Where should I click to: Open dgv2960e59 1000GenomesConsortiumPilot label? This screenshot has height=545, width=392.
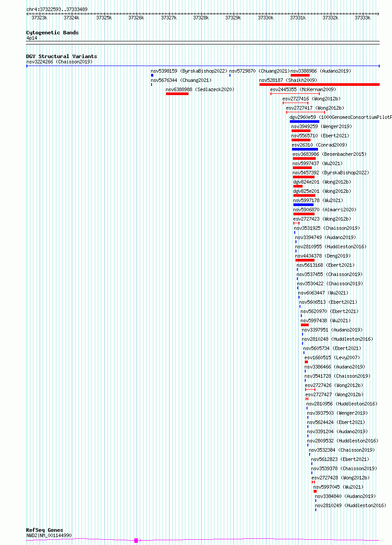click(340, 117)
